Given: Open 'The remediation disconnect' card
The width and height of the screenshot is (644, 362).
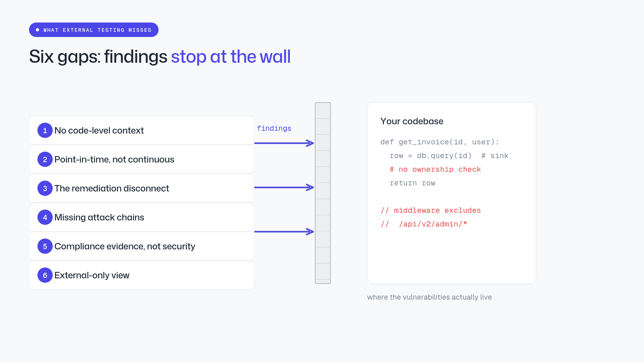Looking at the screenshot, I should [142, 188].
